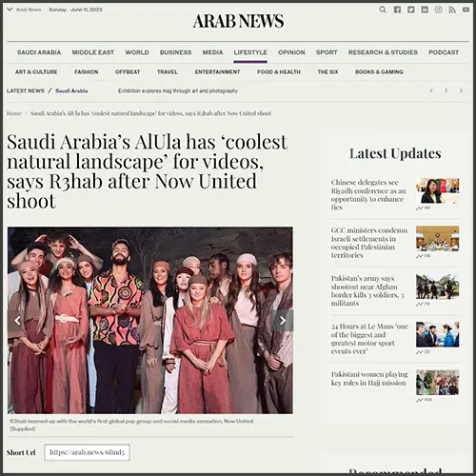This screenshot has width=476, height=476.
Task: Open Entertainment subsection
Action: pos(217,72)
